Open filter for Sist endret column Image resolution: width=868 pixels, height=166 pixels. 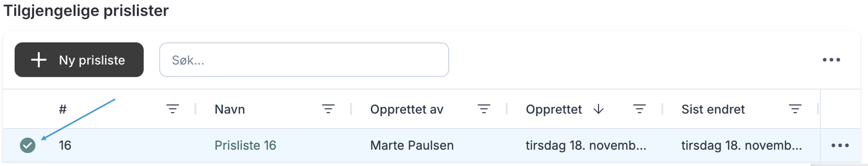point(795,109)
